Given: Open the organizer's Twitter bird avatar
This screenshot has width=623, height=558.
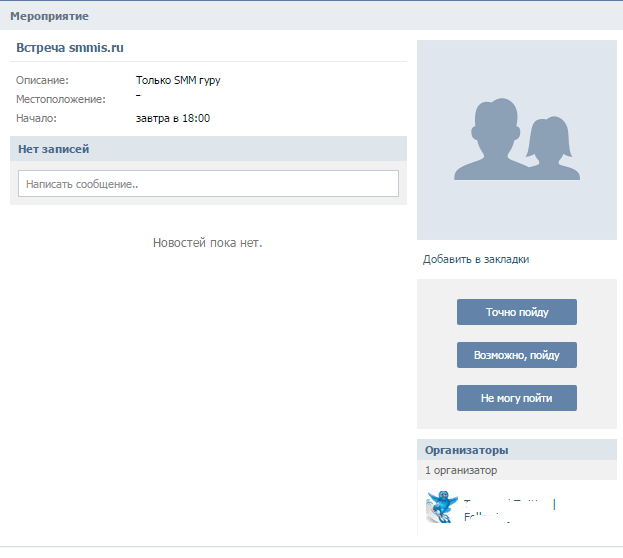Looking at the screenshot, I should coord(441,507).
